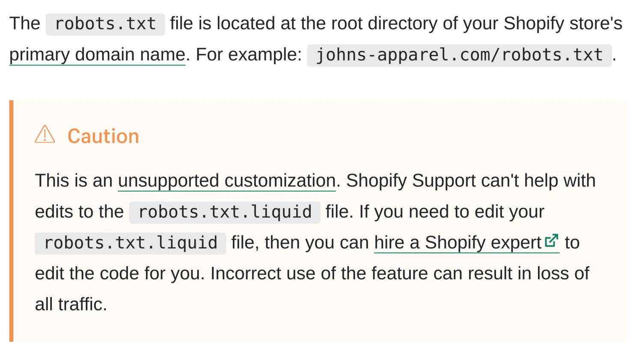Follow the "unsupported customization" link
The height and width of the screenshot is (364, 642).
pos(226,181)
